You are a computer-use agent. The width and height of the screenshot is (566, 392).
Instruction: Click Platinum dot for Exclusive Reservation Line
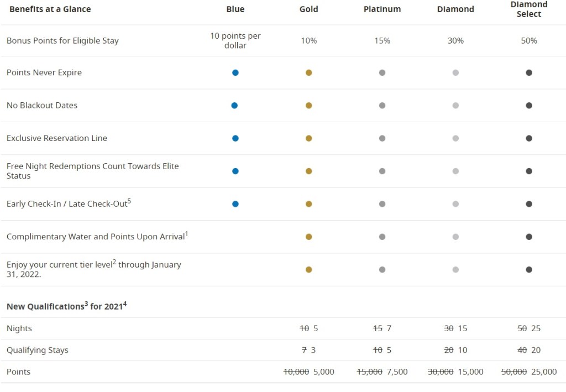(382, 138)
